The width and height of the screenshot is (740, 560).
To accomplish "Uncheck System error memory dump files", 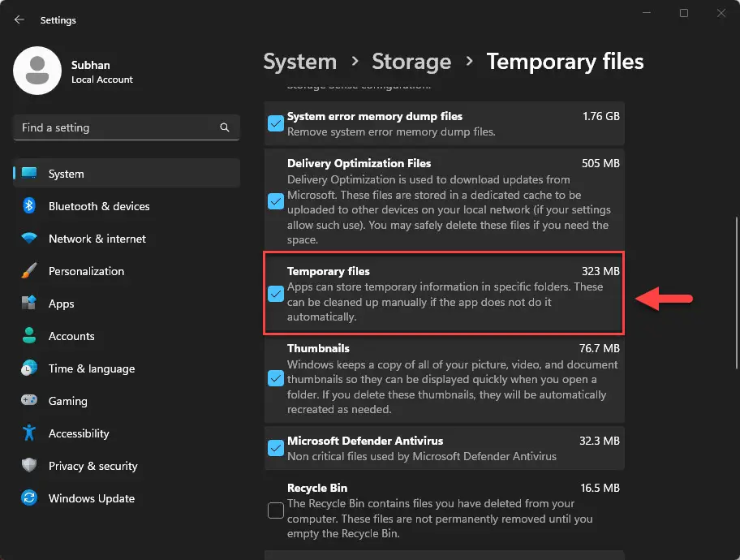I will pos(276,123).
